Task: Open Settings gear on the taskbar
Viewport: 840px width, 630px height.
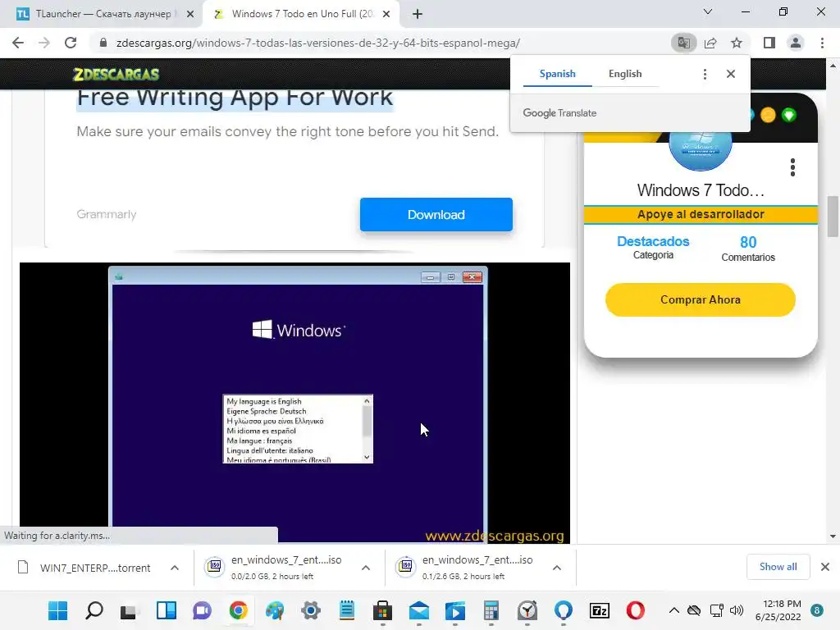Action: [311, 610]
